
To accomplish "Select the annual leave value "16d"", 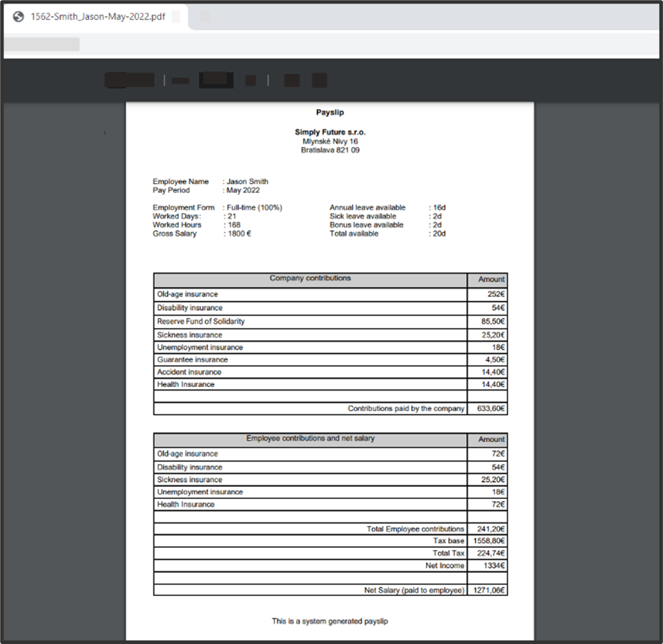I will click(x=440, y=207).
